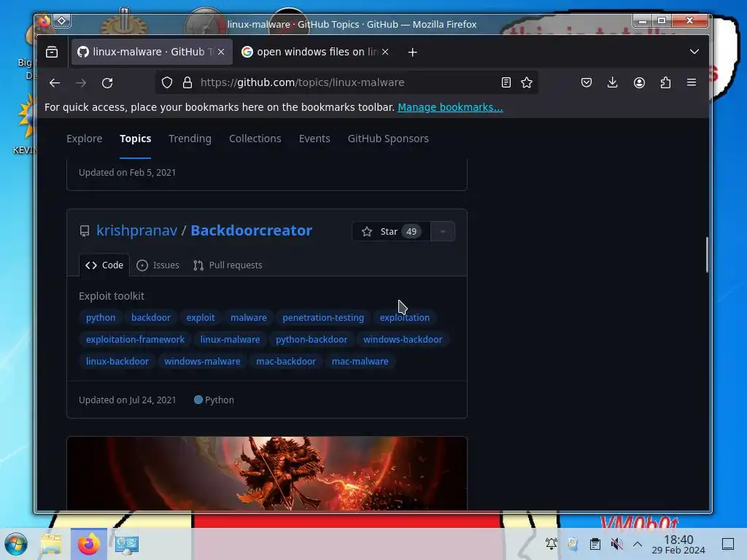The image size is (747, 560).
Task: Open the Save to Pocket icon
Action: point(587,82)
